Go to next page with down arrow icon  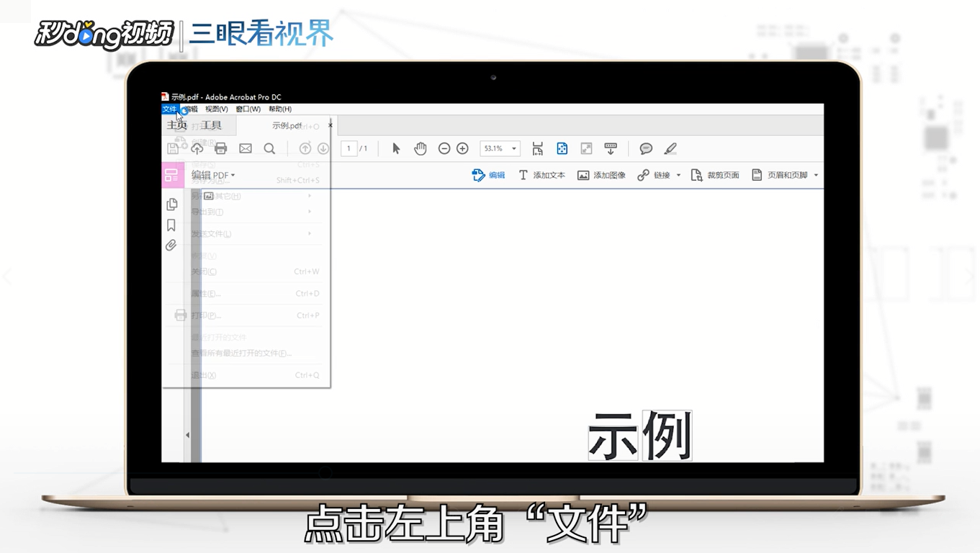[323, 148]
